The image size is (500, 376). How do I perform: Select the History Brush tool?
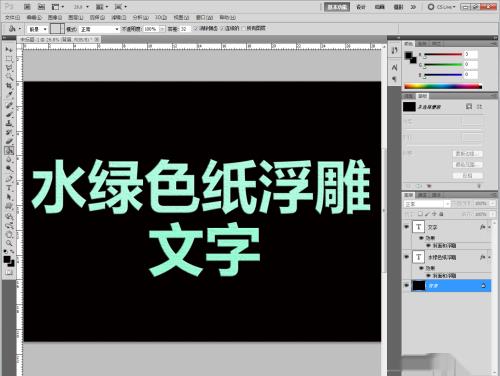(9, 133)
